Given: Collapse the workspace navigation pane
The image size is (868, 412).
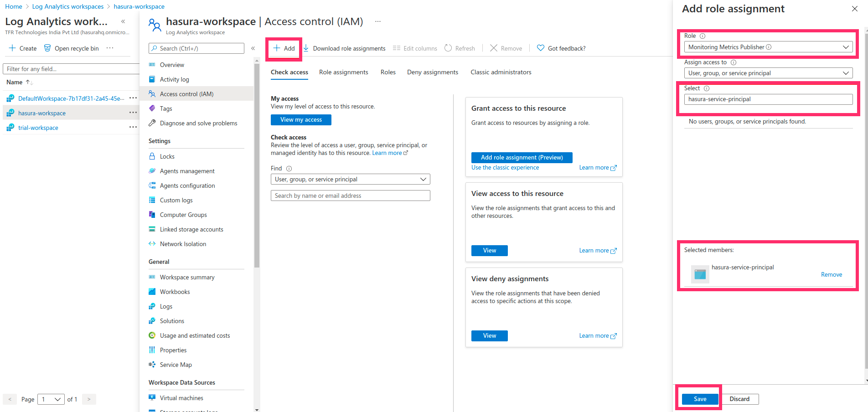Looking at the screenshot, I should (253, 48).
